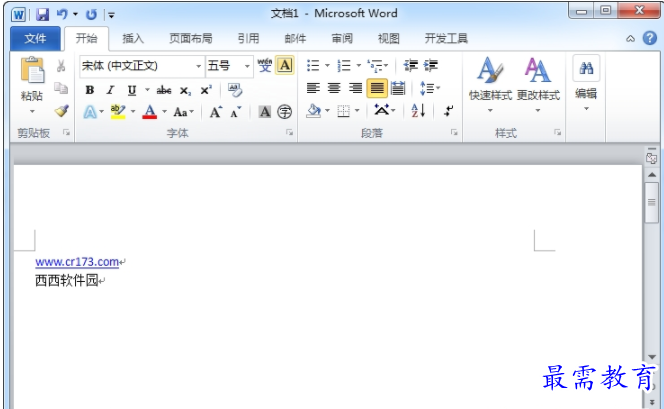This screenshot has height=409, width=664.
Task: Click the Save icon in quick access toolbar
Action: pyautogui.click(x=42, y=15)
